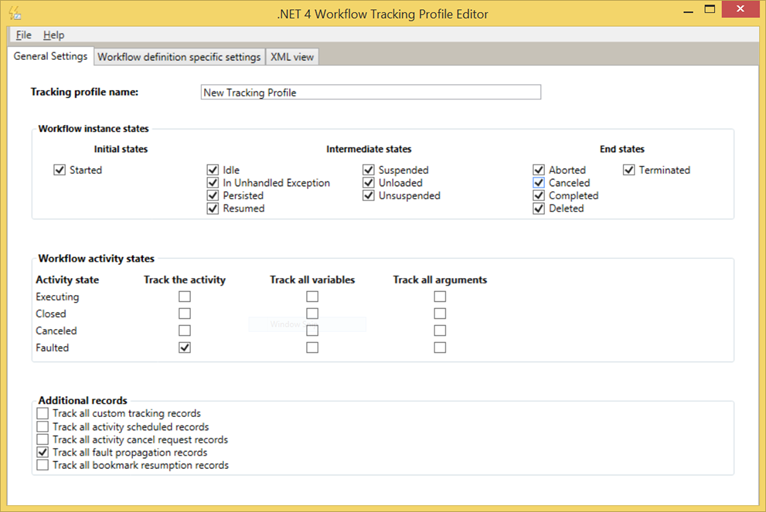The image size is (766, 512).
Task: Switch to the XML view tab
Action: [292, 57]
